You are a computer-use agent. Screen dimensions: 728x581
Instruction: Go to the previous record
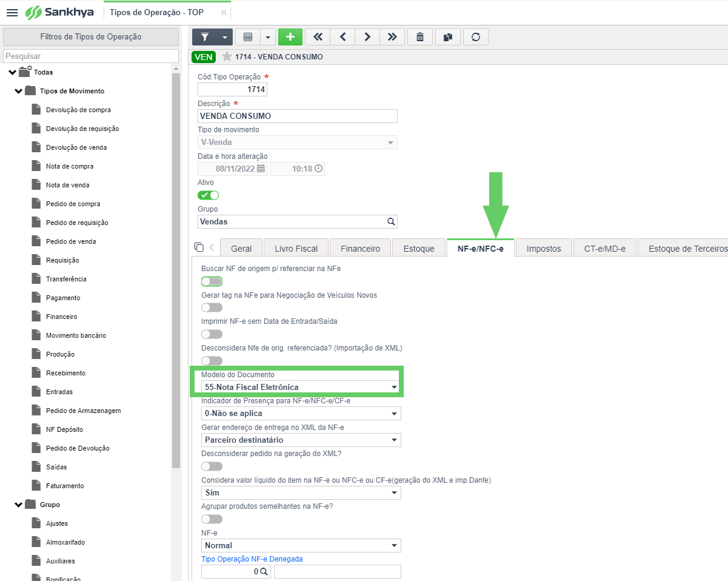pos(342,37)
